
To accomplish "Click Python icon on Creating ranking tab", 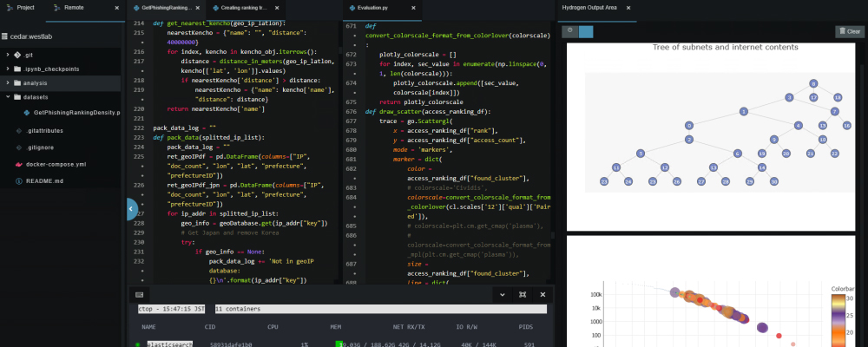I will click(215, 9).
